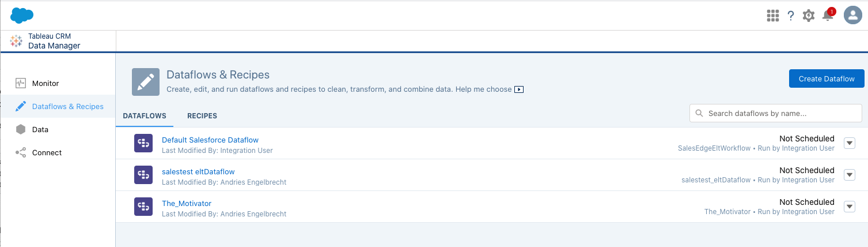The image size is (868, 247).
Task: Open the Setup gear icon
Action: point(809,16)
